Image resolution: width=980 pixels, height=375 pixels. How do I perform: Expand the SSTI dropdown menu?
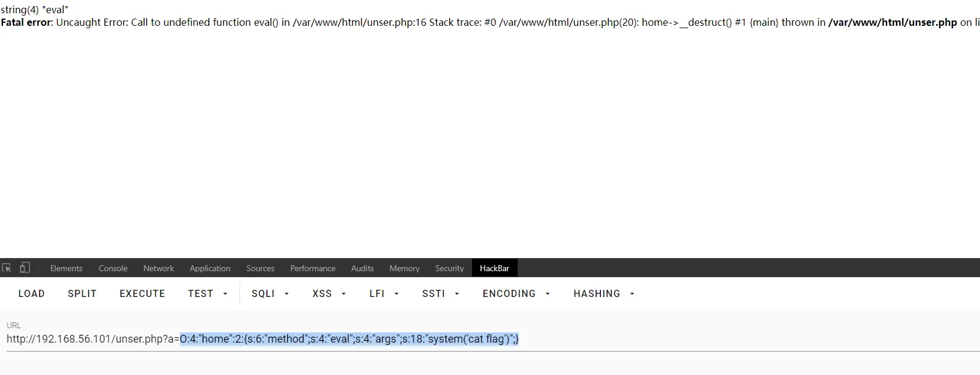[x=440, y=293]
